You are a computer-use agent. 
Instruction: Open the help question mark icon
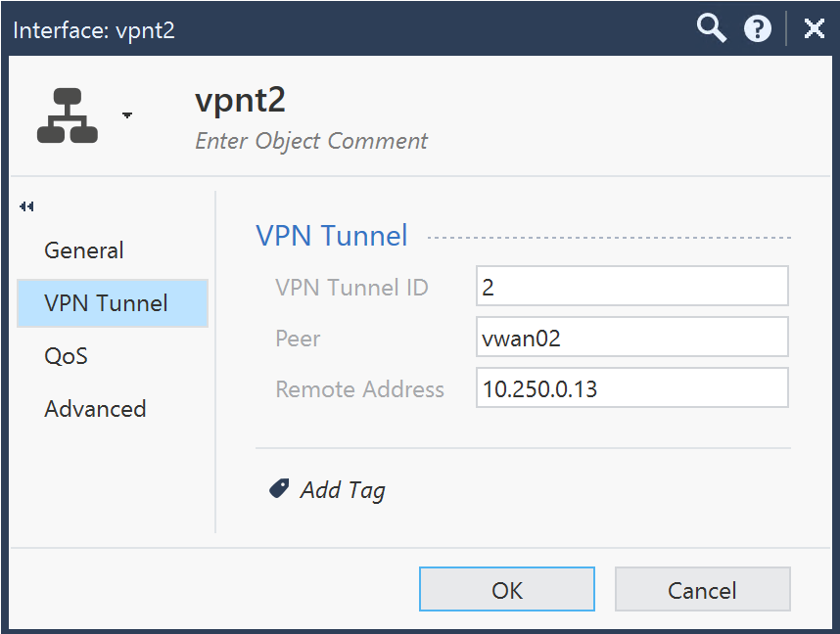point(758,29)
